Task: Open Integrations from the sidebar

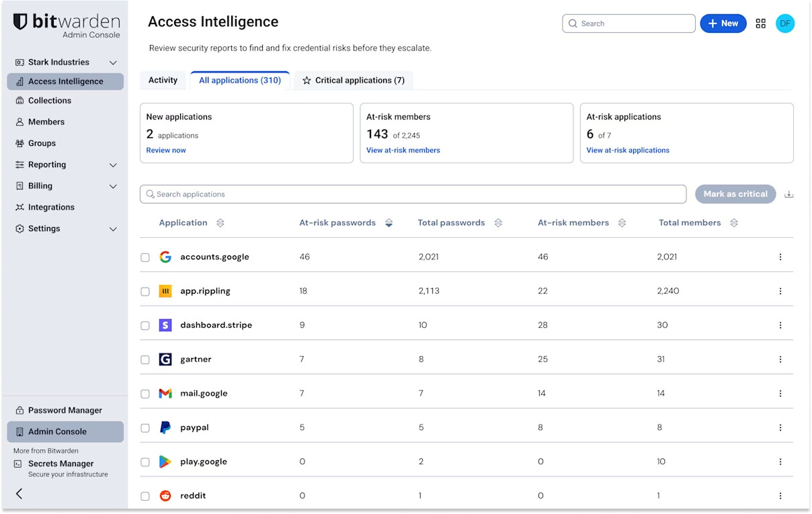Action: point(51,207)
